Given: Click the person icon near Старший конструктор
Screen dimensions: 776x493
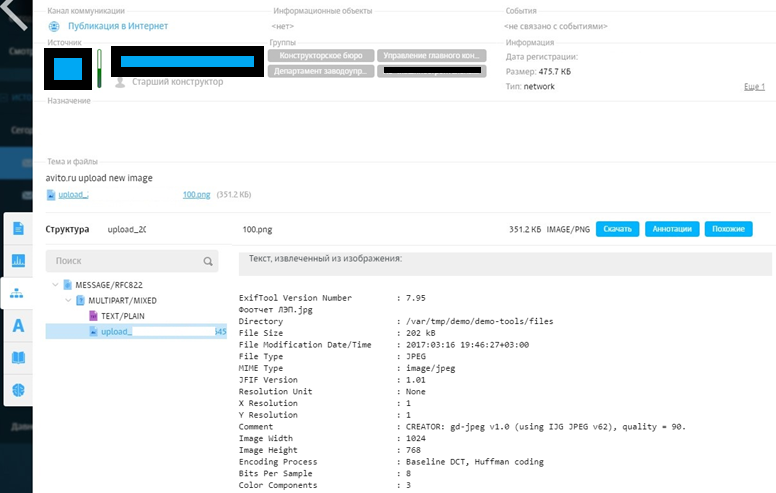Looking at the screenshot, I should coord(120,83).
